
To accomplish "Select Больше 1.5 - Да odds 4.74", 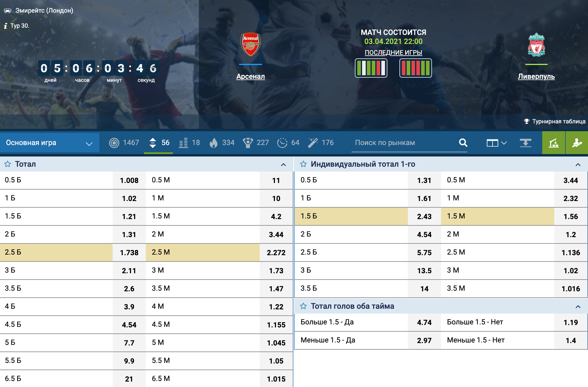I will pyautogui.click(x=424, y=322).
